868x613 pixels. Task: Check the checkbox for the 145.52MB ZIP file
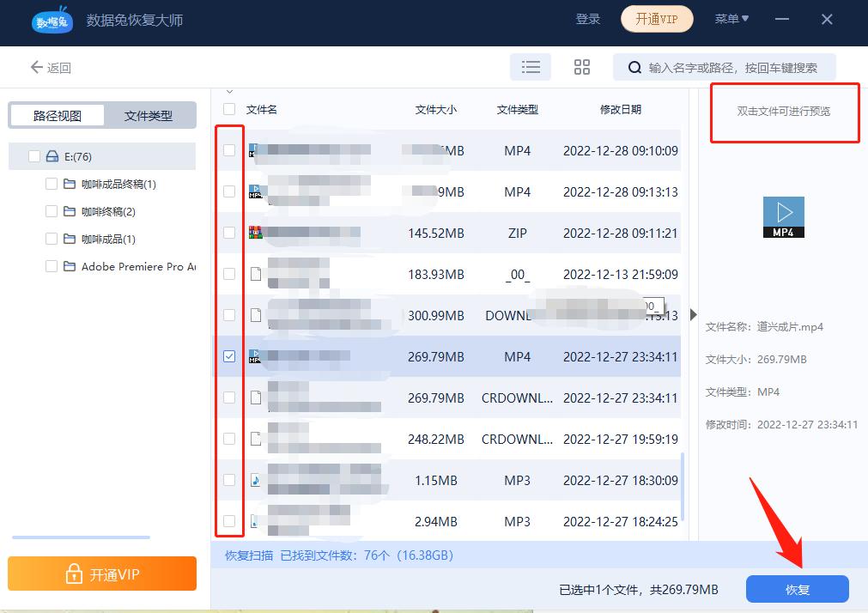coord(228,233)
